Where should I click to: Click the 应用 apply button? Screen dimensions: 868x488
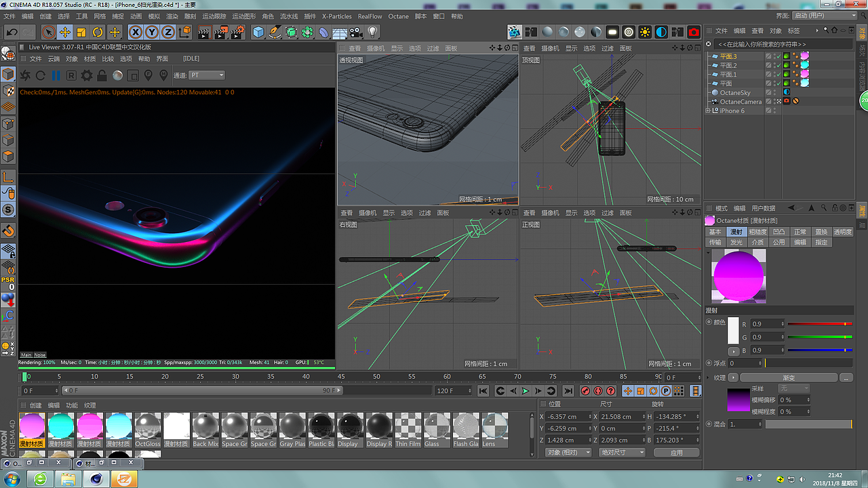click(676, 452)
